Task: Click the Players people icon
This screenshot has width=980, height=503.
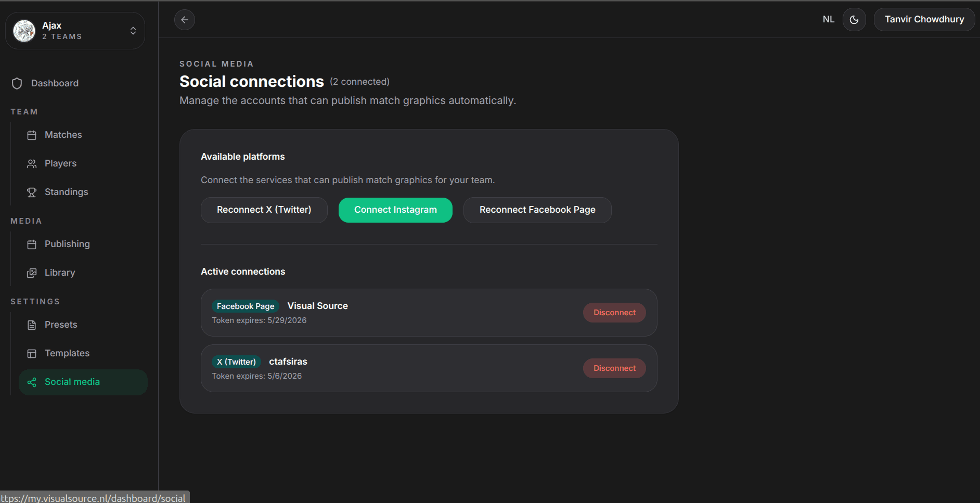Action: [x=32, y=164]
